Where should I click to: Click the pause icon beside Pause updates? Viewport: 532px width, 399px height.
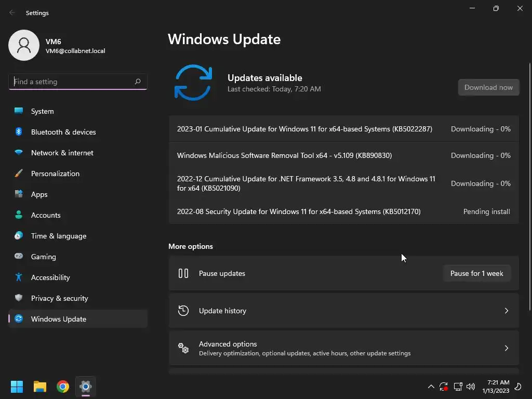click(183, 273)
